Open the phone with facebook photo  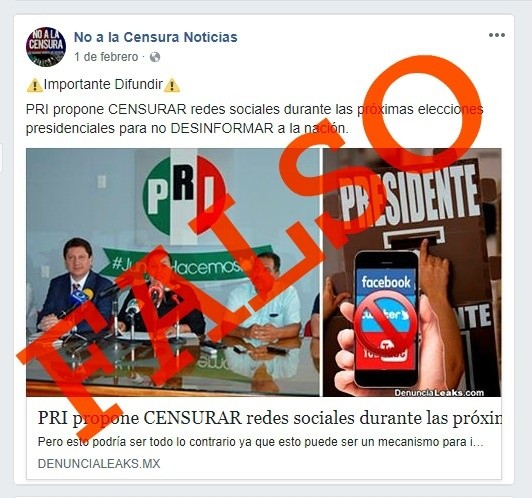coord(412,272)
